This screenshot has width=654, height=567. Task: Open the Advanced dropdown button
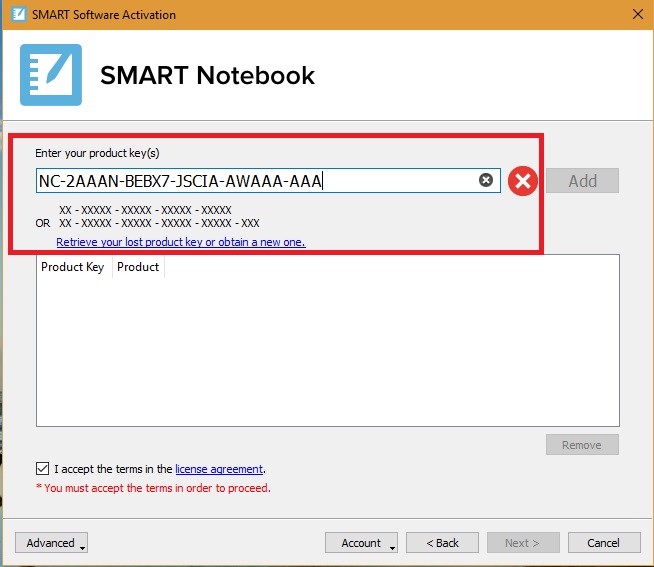pos(51,543)
